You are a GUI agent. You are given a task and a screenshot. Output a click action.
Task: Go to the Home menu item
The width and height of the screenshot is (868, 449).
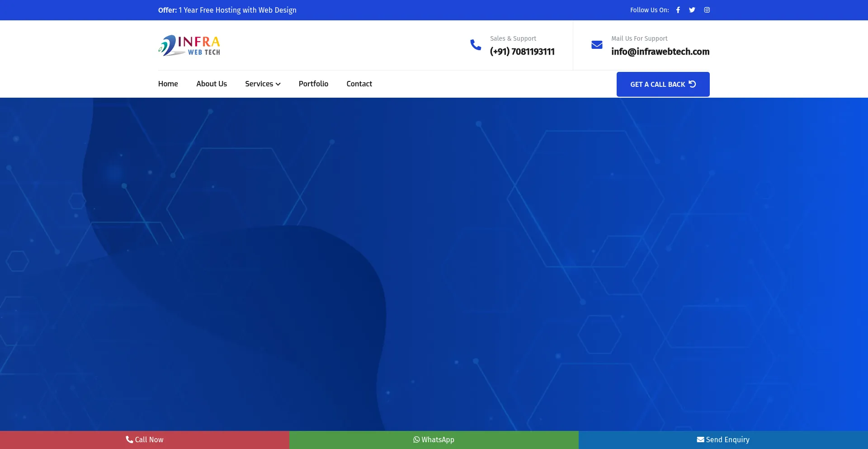pyautogui.click(x=168, y=84)
